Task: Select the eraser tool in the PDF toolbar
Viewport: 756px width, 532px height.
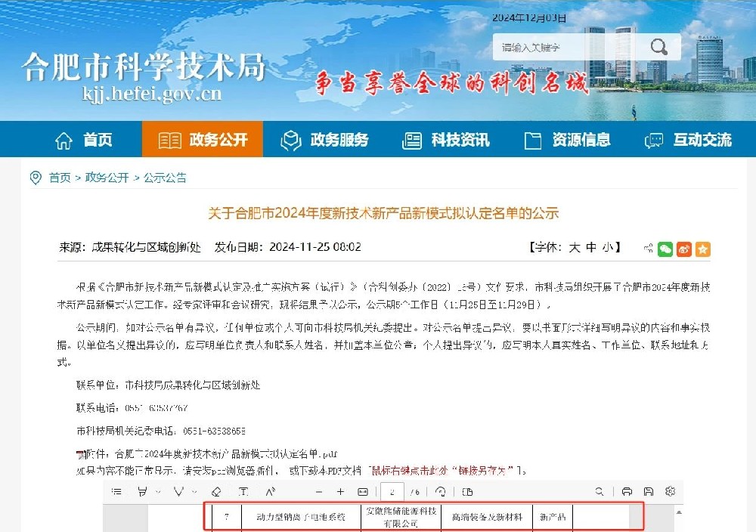Action: click(215, 492)
